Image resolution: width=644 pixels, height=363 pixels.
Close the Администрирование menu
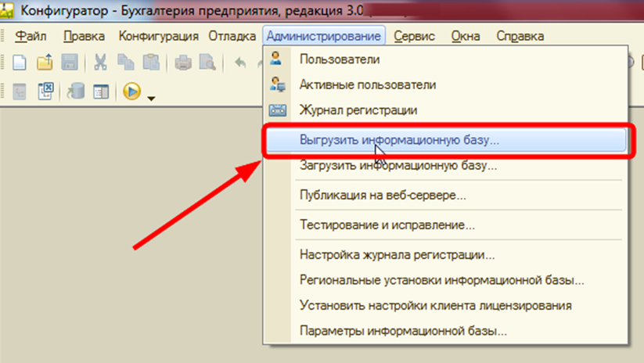324,36
